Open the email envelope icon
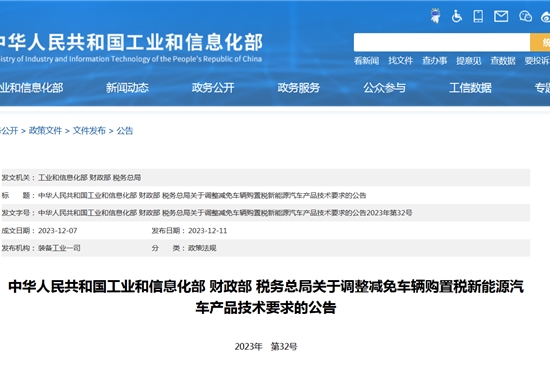Screen dimensions: 550x378 pos(501,16)
